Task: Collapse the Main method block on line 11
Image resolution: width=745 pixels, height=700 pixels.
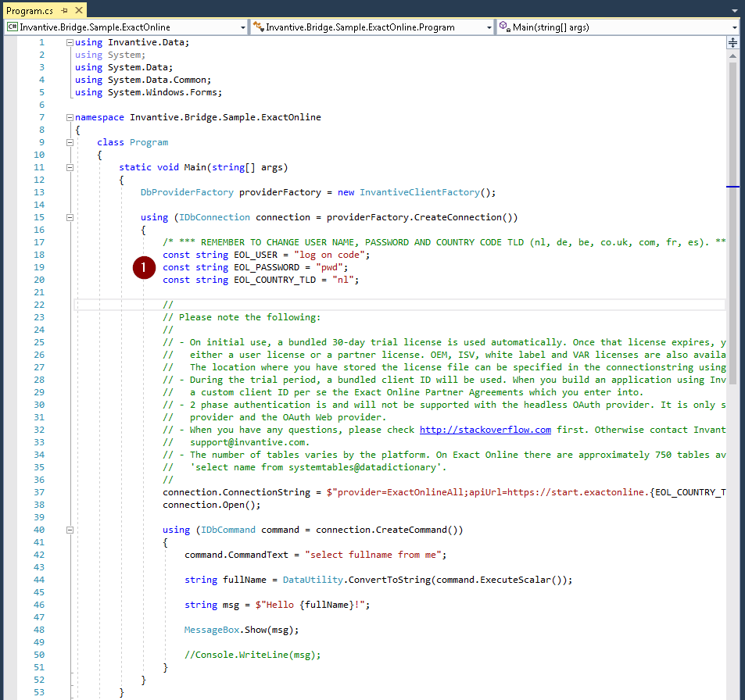Action: pos(70,167)
